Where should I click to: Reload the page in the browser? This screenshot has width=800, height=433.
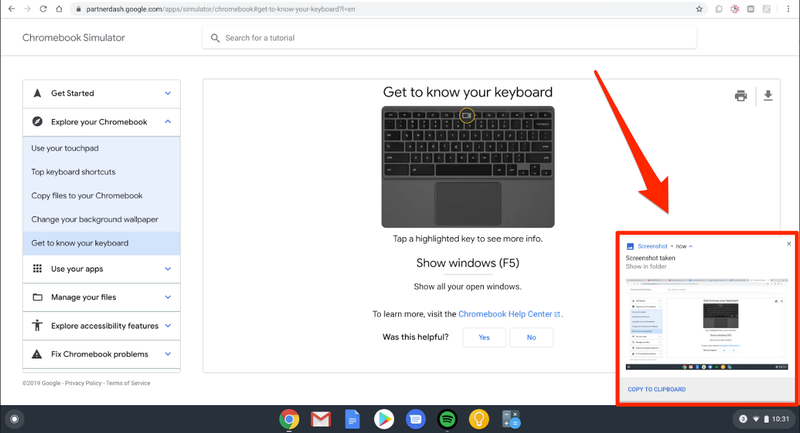(43, 9)
